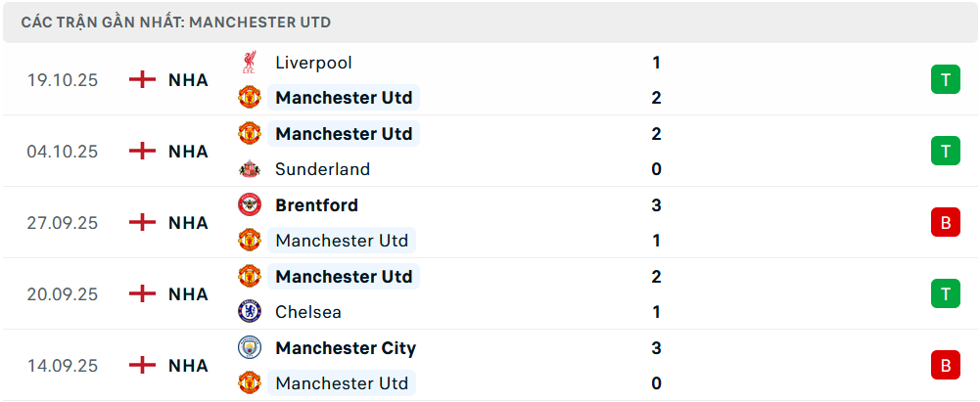Click the Brentford club crest icon

tap(250, 205)
